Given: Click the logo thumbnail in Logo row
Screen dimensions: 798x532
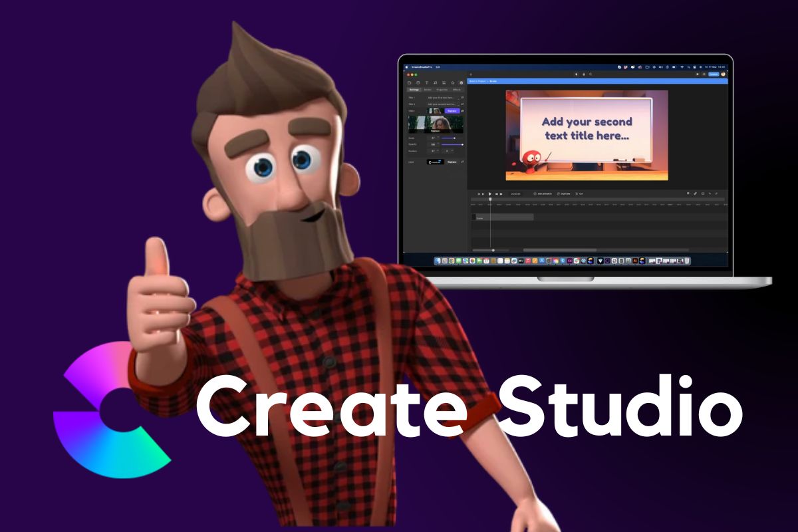Looking at the screenshot, I should click(436, 162).
